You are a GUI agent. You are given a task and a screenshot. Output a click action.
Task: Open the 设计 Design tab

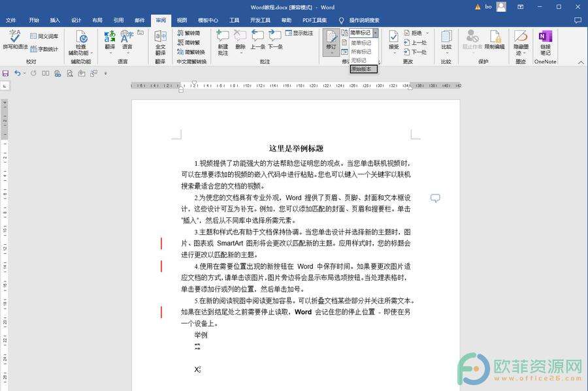point(76,20)
